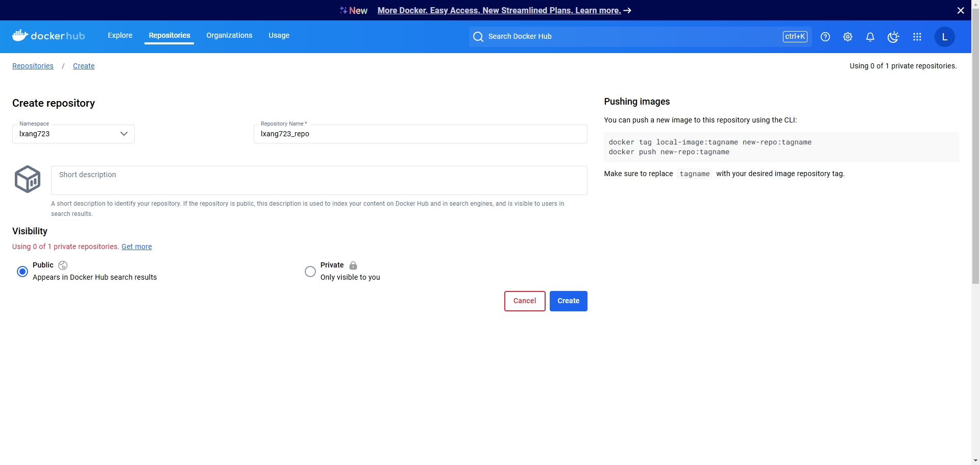Click the ctrl+K shortcut badge
980x465 pixels.
pyautogui.click(x=795, y=37)
